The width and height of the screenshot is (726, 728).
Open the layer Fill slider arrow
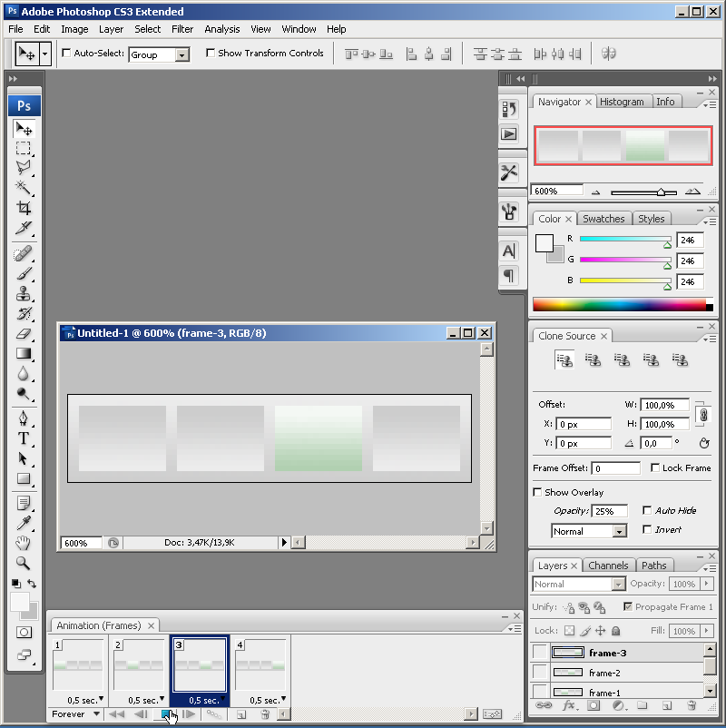tap(707, 631)
